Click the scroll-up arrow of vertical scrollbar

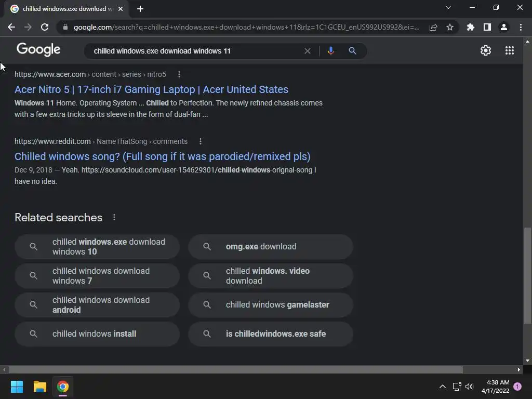[x=527, y=42]
